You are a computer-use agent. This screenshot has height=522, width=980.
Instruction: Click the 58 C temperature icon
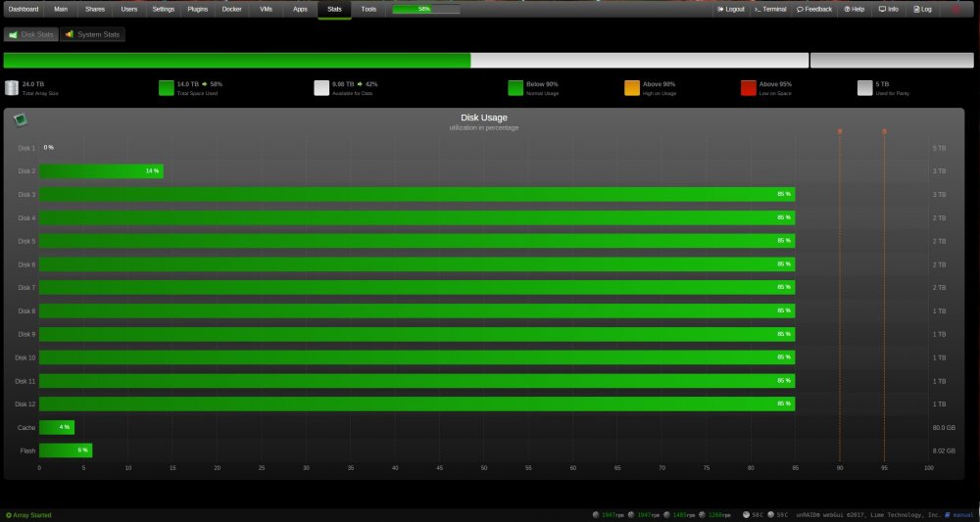coord(746,515)
